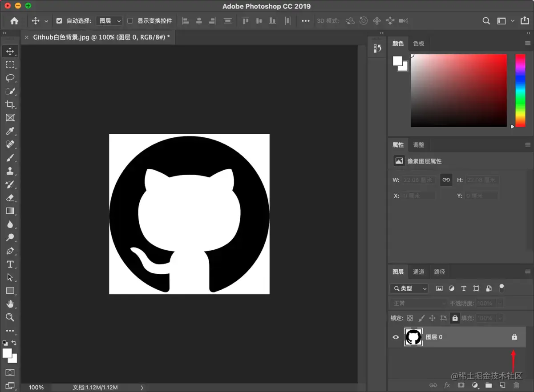This screenshot has height=392, width=534.
Task: Select the Frame tool
Action: pos(10,118)
